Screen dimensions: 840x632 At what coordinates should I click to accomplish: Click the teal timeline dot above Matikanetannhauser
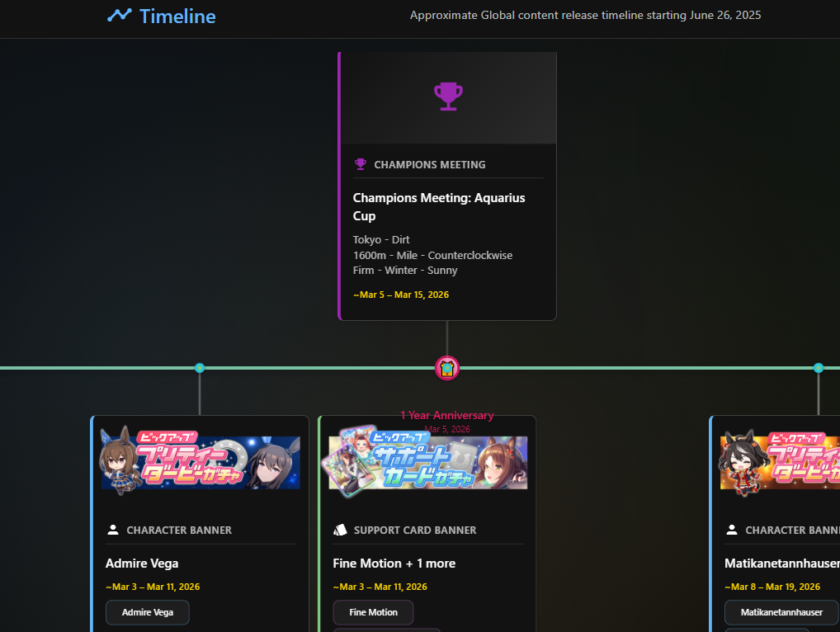(x=818, y=368)
